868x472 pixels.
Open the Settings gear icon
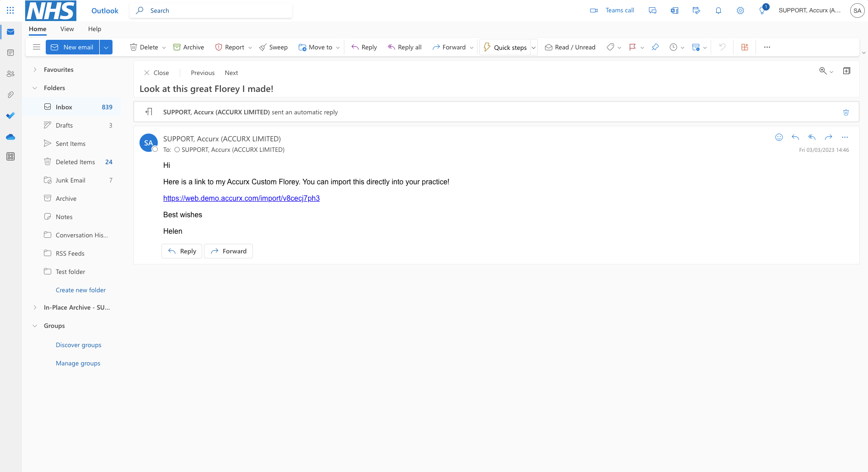coord(740,11)
